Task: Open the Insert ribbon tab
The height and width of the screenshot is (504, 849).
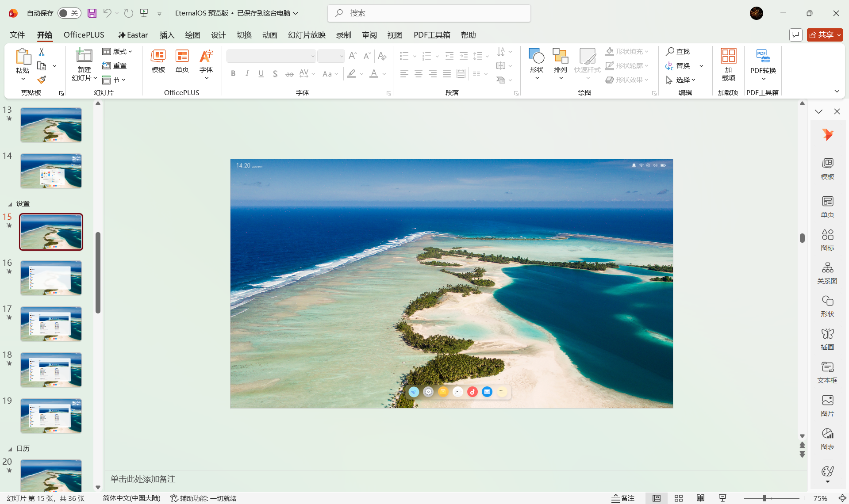Action: [x=167, y=35]
